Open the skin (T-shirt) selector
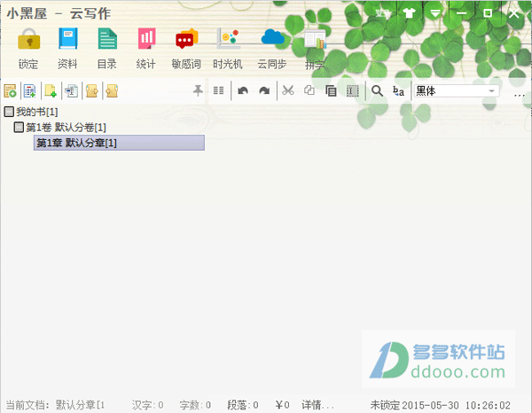Image resolution: width=532 pixels, height=413 pixels. [x=409, y=13]
